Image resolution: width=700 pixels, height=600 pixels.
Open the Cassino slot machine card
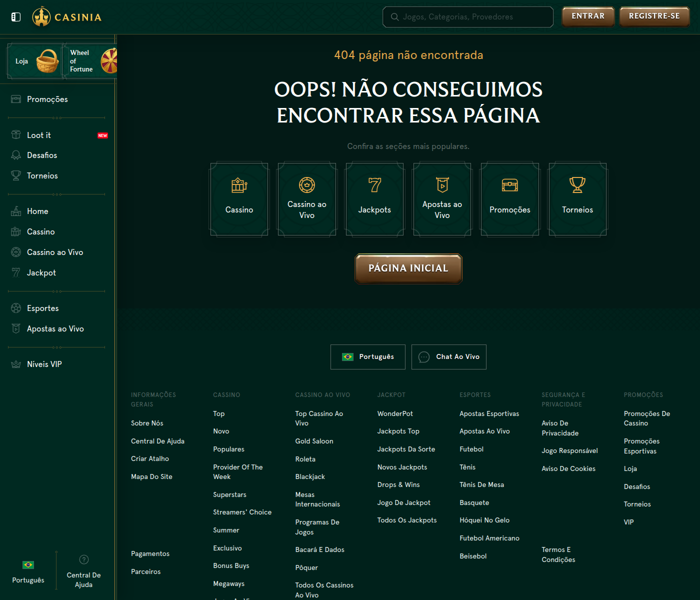(239, 199)
